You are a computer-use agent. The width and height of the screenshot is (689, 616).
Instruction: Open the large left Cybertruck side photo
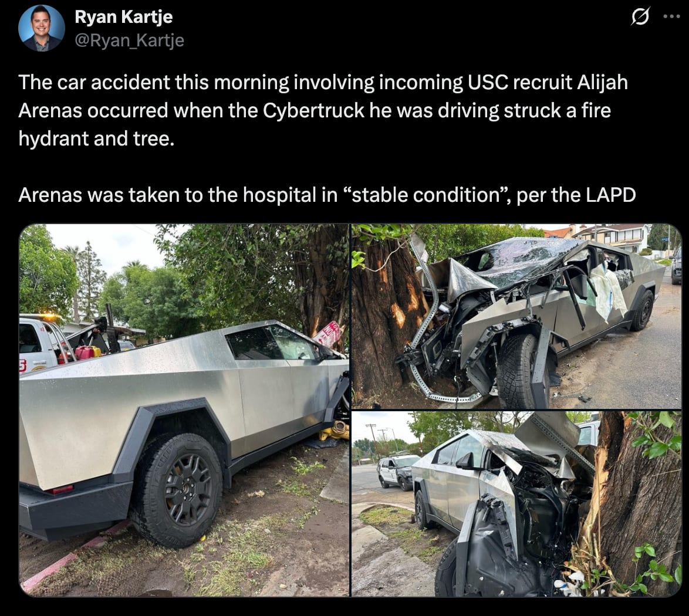point(184,411)
